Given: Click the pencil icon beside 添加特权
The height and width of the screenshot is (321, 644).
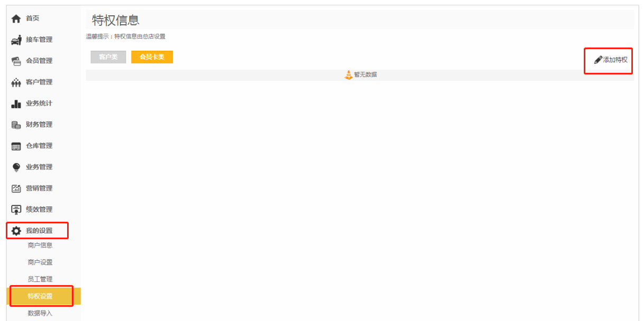Looking at the screenshot, I should (598, 60).
